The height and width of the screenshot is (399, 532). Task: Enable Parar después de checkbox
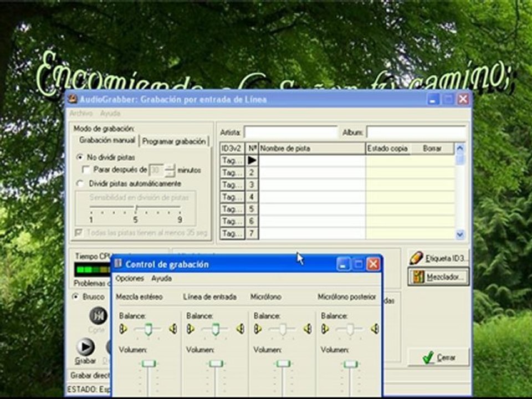coord(86,170)
